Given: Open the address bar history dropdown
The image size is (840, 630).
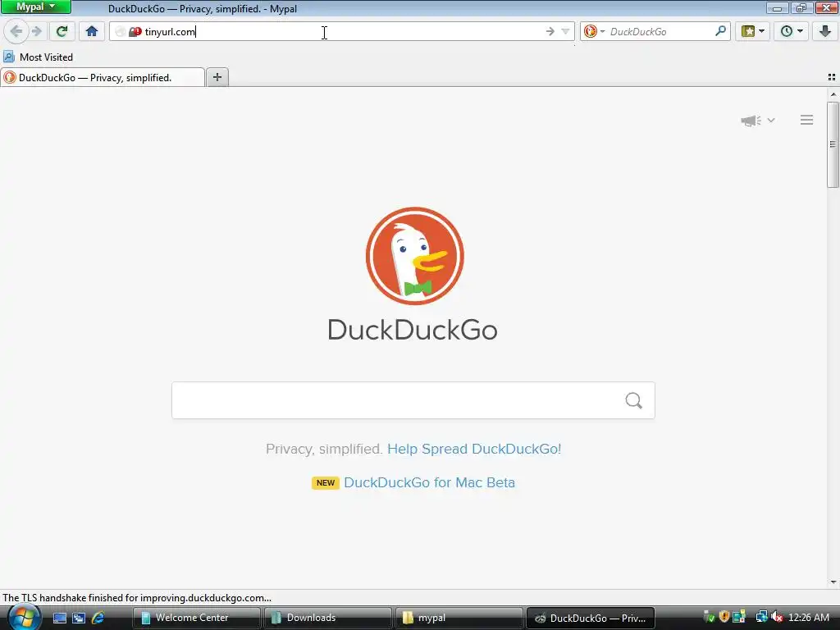Looking at the screenshot, I should tap(565, 32).
